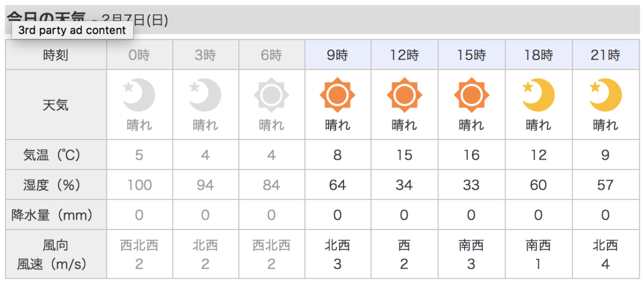This screenshot has width=644, height=281.
Task: Click the 天気 row label
Action: click(56, 105)
